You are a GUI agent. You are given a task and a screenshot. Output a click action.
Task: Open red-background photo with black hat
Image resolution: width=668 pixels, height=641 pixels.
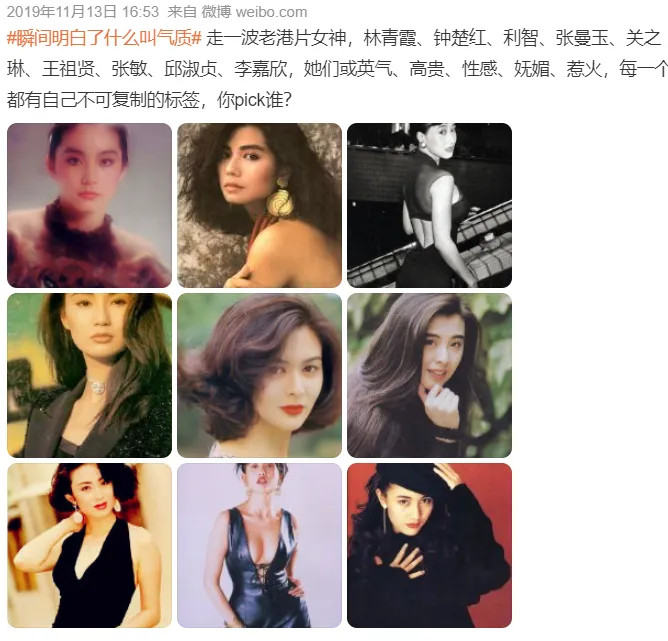[429, 545]
